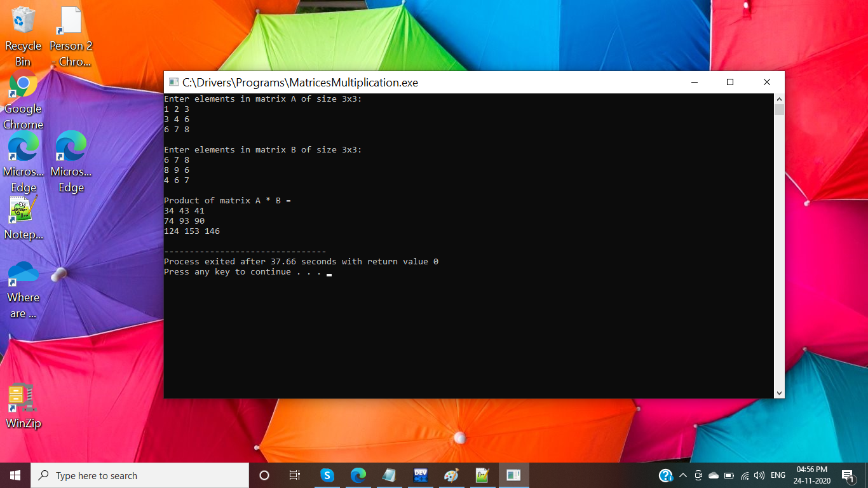Screen dimensions: 868x488
Task: Open the OneDrive cloud tray icon
Action: point(714,475)
